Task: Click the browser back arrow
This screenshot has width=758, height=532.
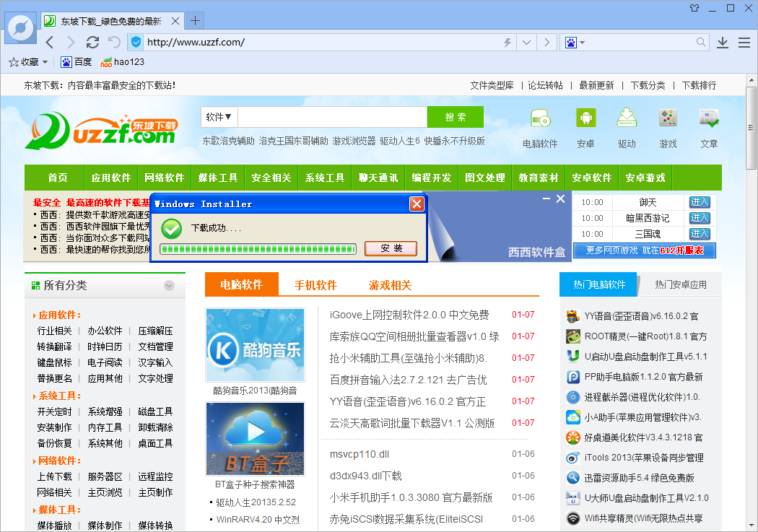Action: [49, 43]
